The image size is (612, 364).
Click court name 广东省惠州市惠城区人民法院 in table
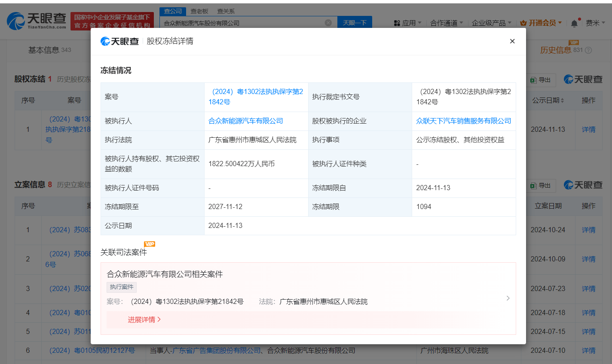(x=252, y=140)
